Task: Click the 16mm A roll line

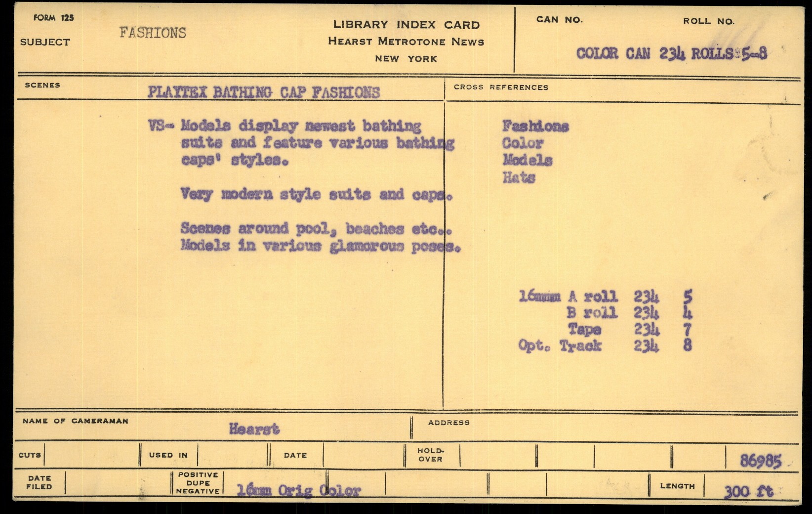Action: 605,297
